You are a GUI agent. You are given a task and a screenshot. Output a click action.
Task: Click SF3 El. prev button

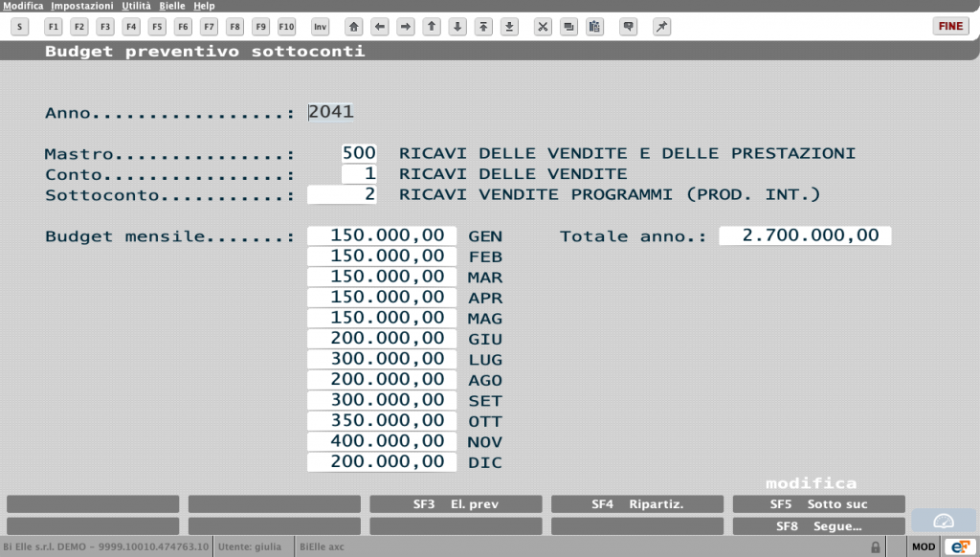point(456,503)
